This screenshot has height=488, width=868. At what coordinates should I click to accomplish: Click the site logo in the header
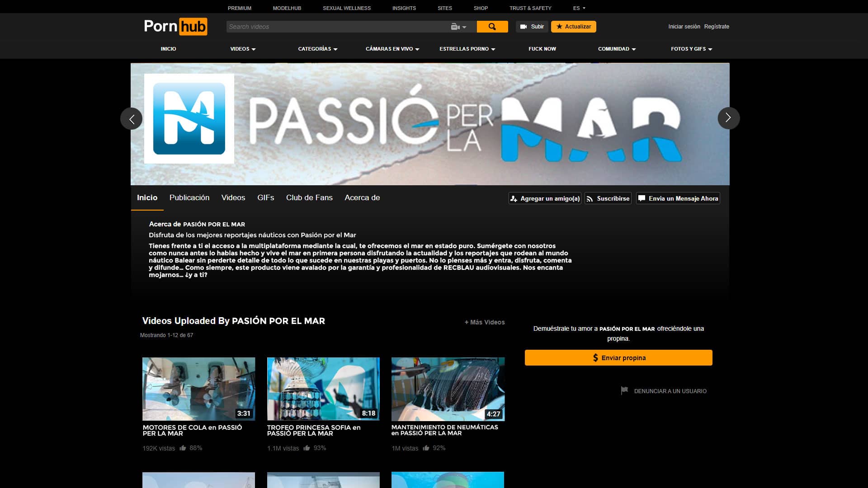coord(175,27)
